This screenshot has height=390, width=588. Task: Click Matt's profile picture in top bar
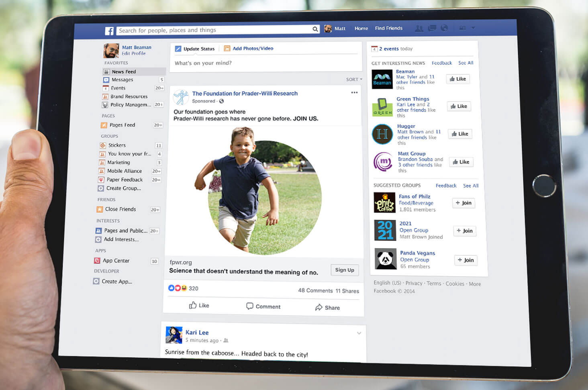click(328, 29)
